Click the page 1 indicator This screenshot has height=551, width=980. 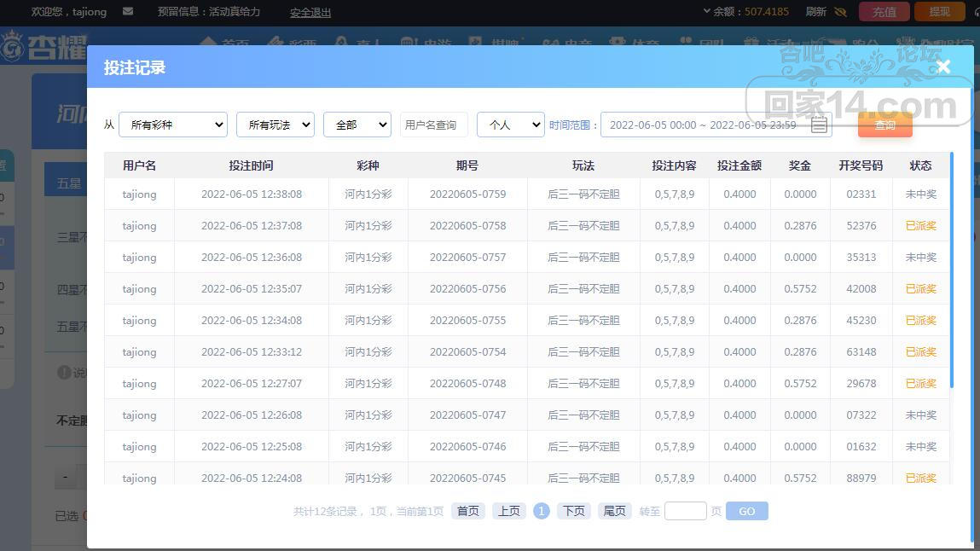pyautogui.click(x=542, y=511)
